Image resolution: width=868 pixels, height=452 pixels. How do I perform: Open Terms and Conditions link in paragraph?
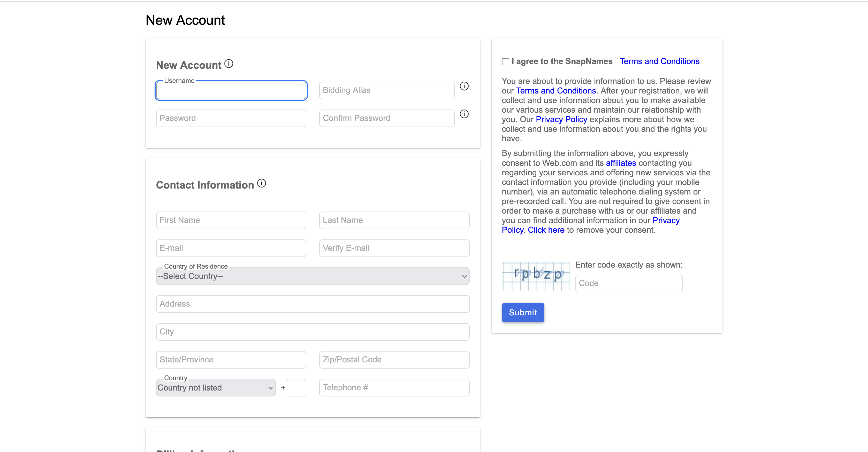(x=556, y=91)
